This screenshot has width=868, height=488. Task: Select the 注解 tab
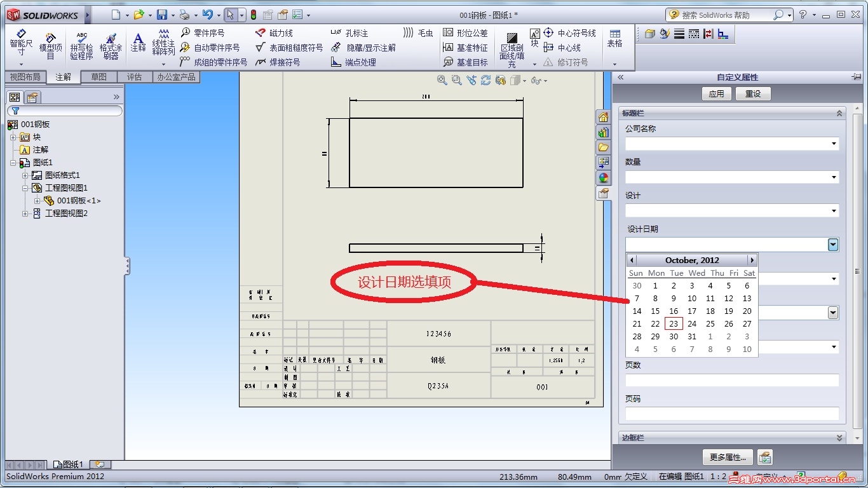(63, 77)
